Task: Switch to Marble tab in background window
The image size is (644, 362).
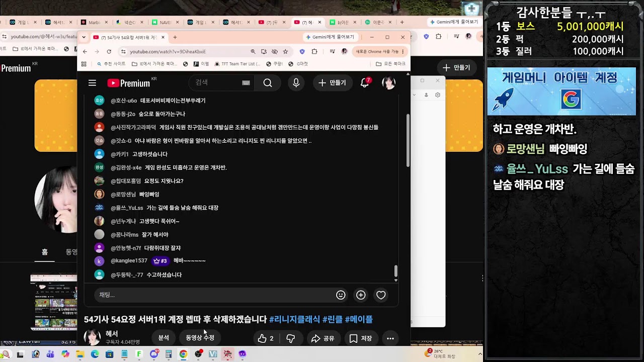Action: point(94,22)
